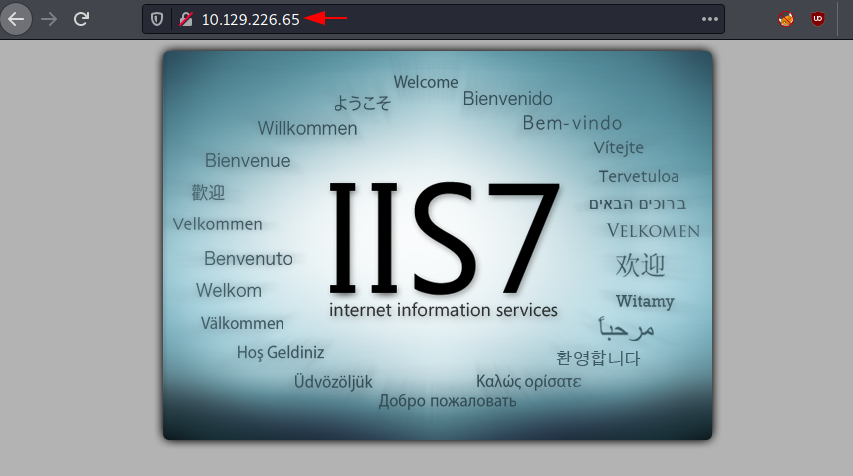Open the page actions three-dots menu
This screenshot has height=476, width=853.
pyautogui.click(x=709, y=19)
